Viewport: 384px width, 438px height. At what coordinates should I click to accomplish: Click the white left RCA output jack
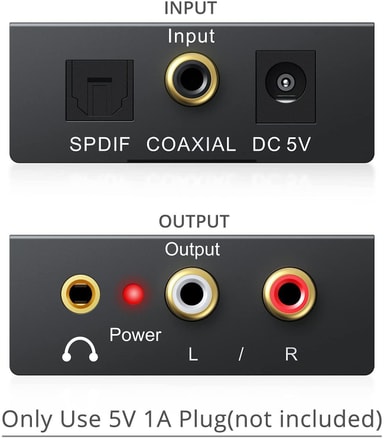(x=192, y=293)
